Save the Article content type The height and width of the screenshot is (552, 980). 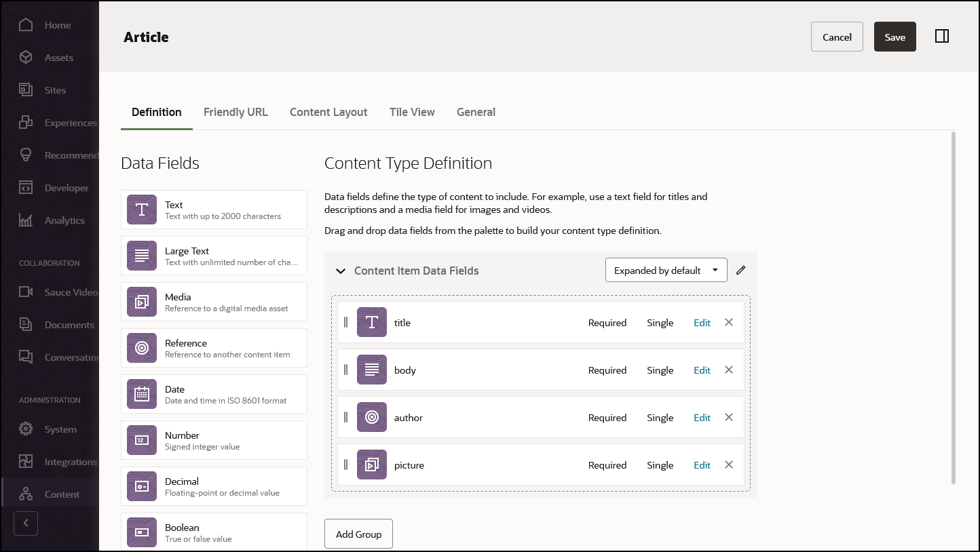[894, 37]
